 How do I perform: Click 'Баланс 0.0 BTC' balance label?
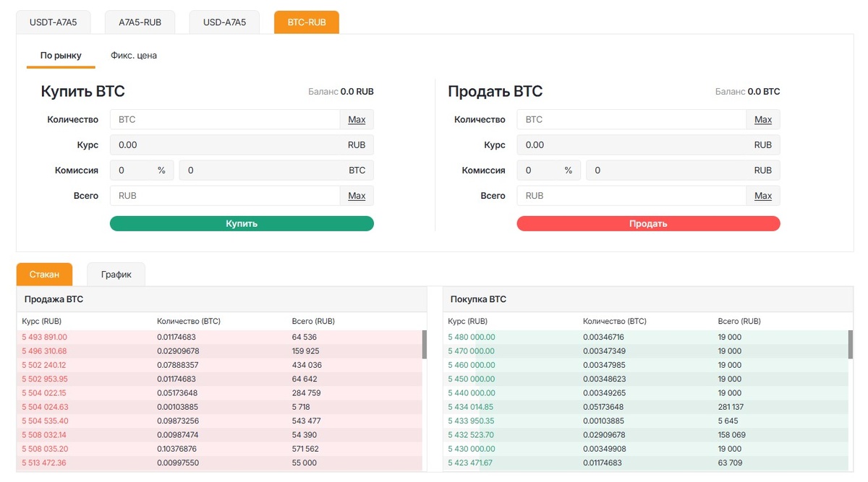click(x=747, y=92)
